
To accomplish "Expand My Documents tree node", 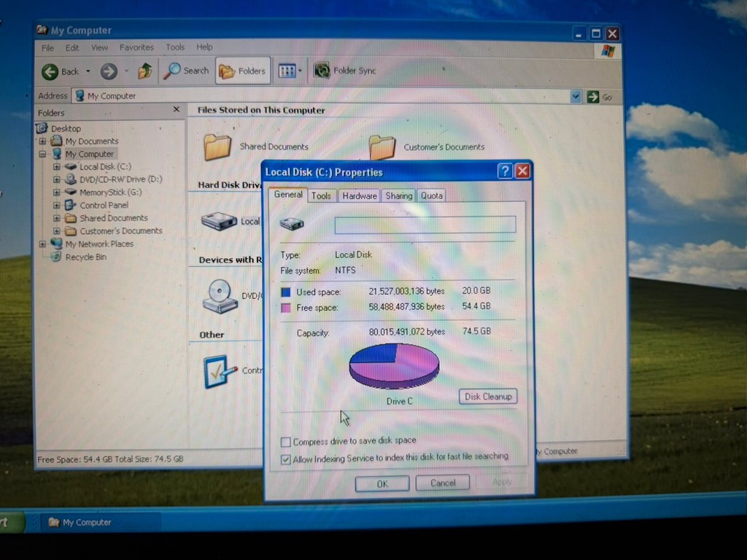I will tap(42, 141).
